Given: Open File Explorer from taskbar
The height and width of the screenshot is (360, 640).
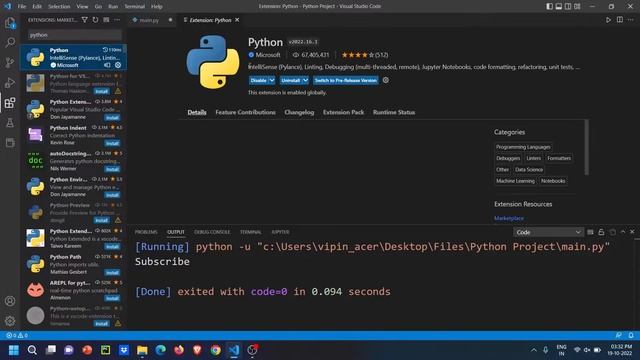Looking at the screenshot, I should [142, 350].
